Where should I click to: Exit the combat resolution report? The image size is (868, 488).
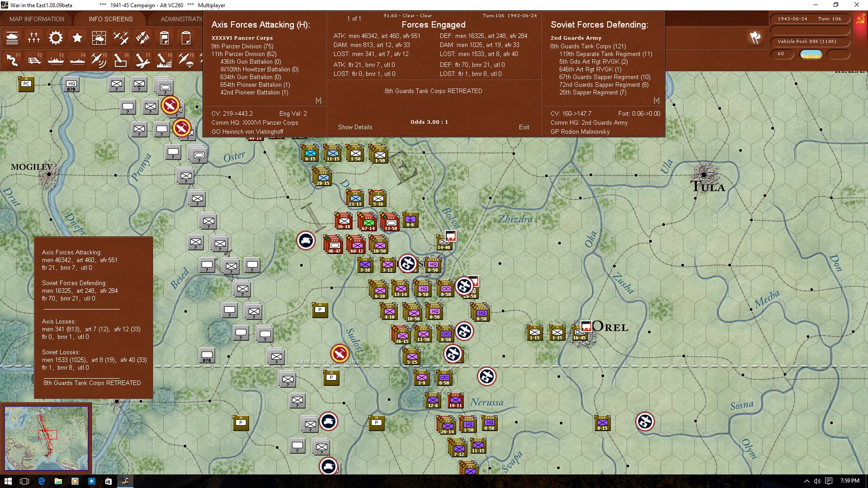(x=524, y=127)
